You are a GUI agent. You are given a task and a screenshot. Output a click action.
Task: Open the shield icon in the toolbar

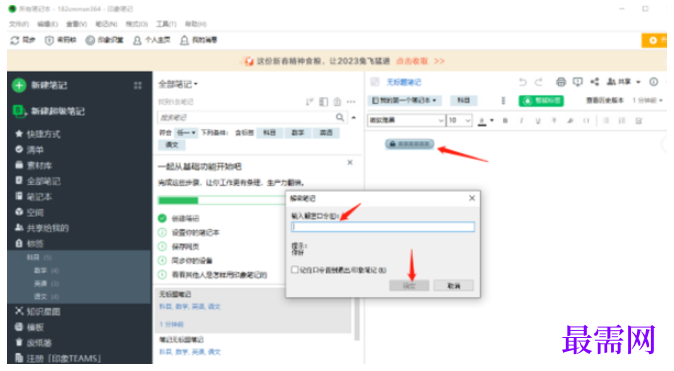click(x=49, y=40)
